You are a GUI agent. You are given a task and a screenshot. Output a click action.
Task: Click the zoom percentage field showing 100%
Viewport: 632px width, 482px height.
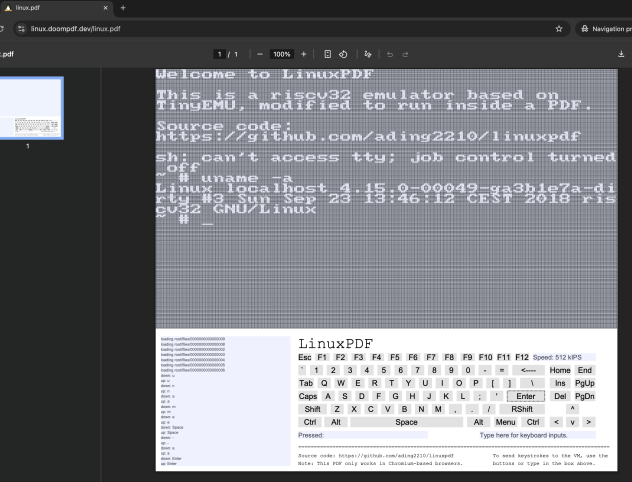[282, 54]
